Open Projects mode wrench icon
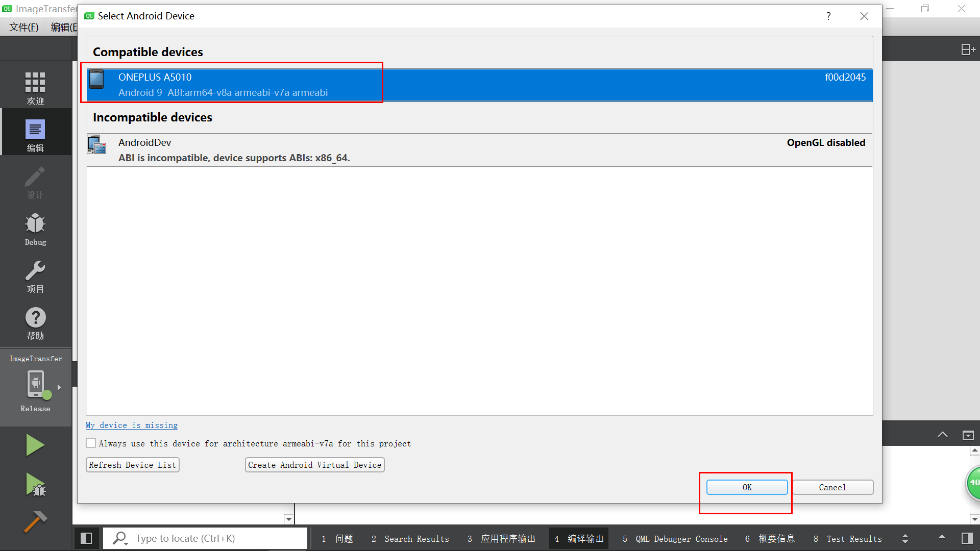The image size is (980, 551). pos(35,276)
